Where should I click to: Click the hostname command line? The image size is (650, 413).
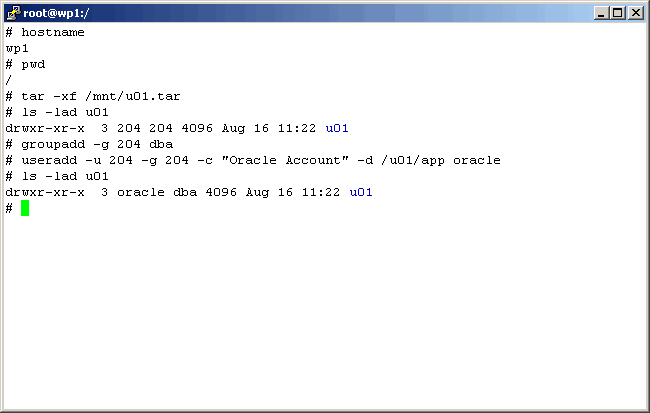click(x=52, y=32)
